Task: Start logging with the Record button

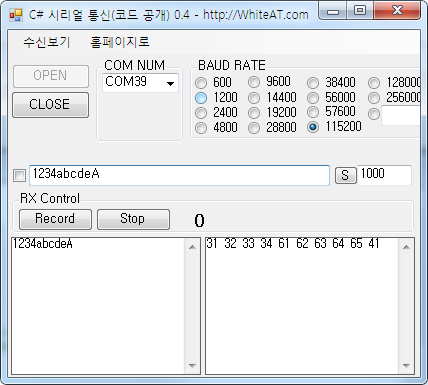Action: (55, 219)
